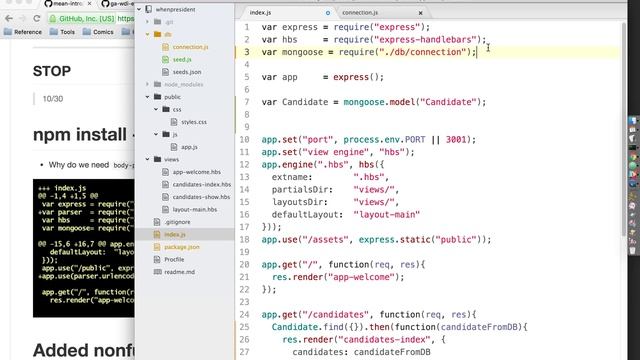
Task: Click the browser address bar URL
Action: [x=125, y=18]
